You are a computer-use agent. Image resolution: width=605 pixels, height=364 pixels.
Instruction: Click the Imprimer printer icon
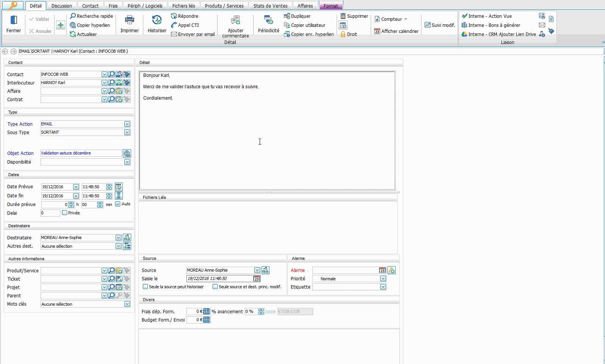pos(130,20)
